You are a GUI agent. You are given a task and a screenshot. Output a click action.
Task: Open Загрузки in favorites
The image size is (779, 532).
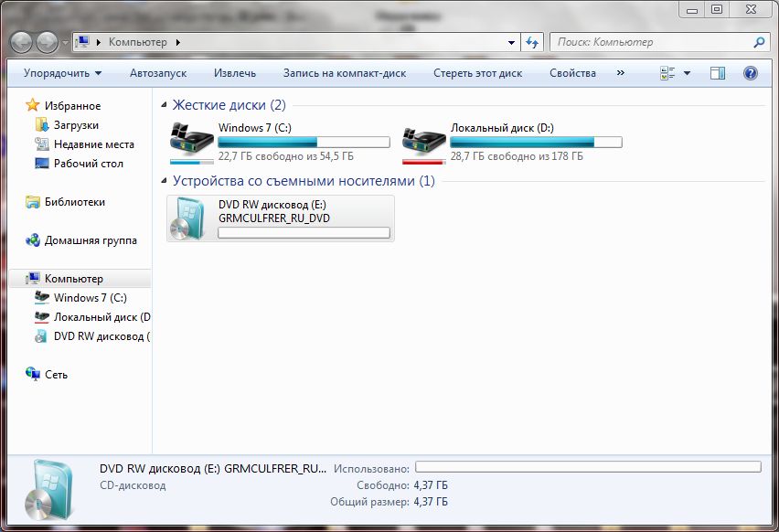coord(76,125)
